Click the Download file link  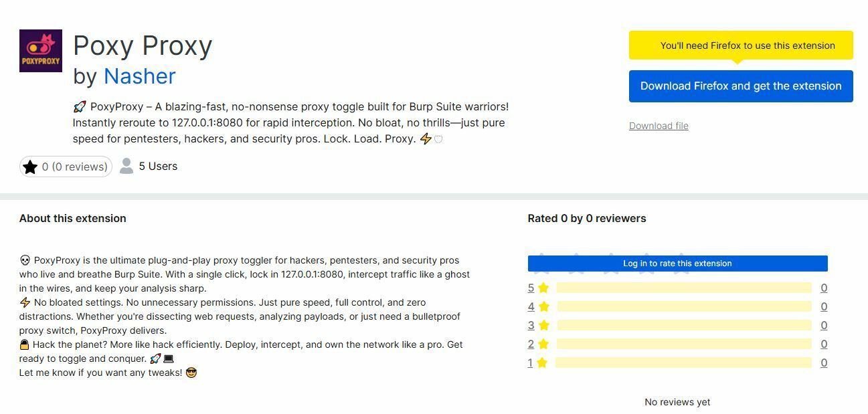[659, 126]
